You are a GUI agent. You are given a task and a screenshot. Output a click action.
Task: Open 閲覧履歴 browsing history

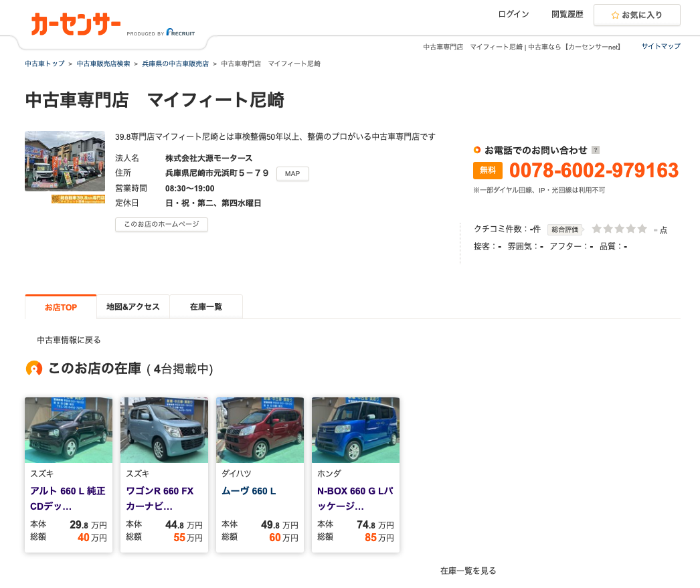coord(567,14)
